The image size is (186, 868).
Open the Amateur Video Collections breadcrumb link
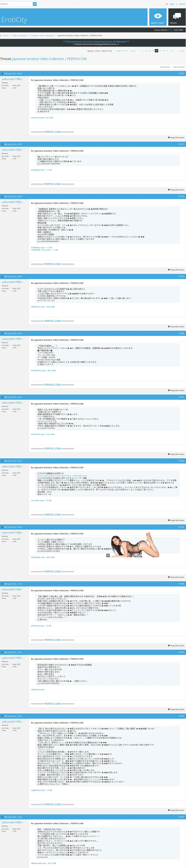43,35
